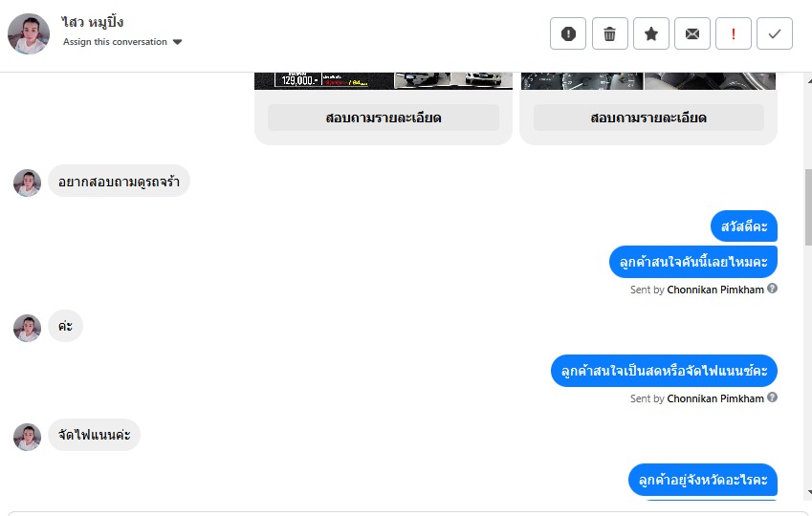
Task: Select message อยากสอบถามดูรถจร้า
Action: pos(120,182)
